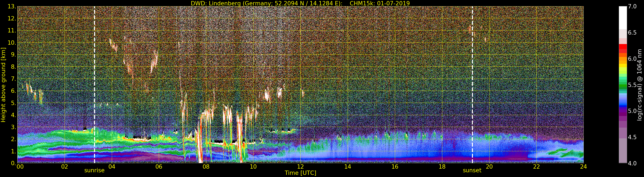
Task: Click height axis tick label '3.'
Action: click(13, 127)
